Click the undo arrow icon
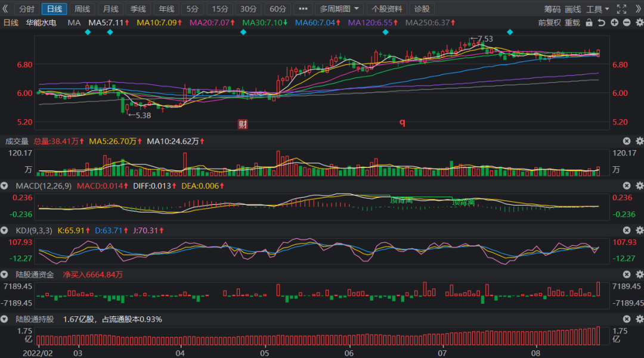Screen dimensions: 644x358 tap(602, 23)
